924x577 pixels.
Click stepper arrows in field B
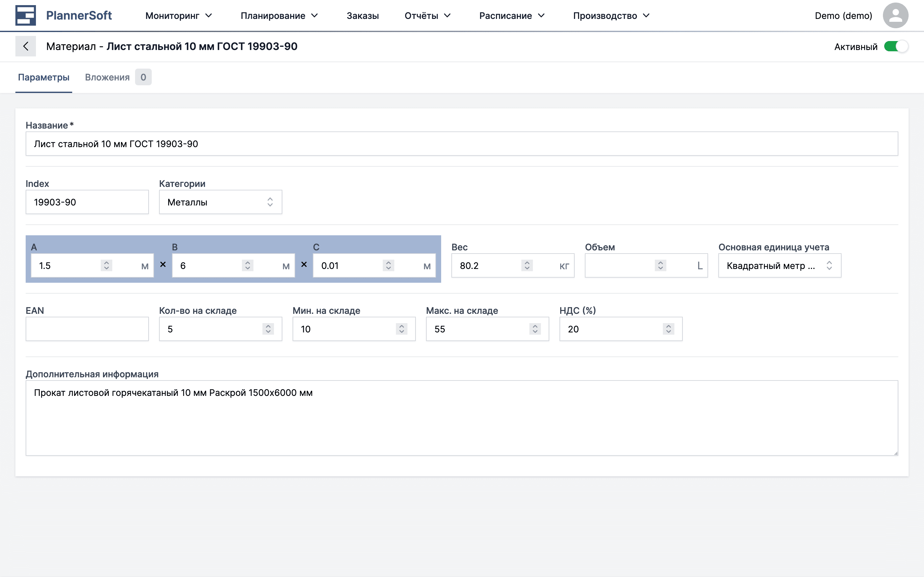tap(247, 266)
